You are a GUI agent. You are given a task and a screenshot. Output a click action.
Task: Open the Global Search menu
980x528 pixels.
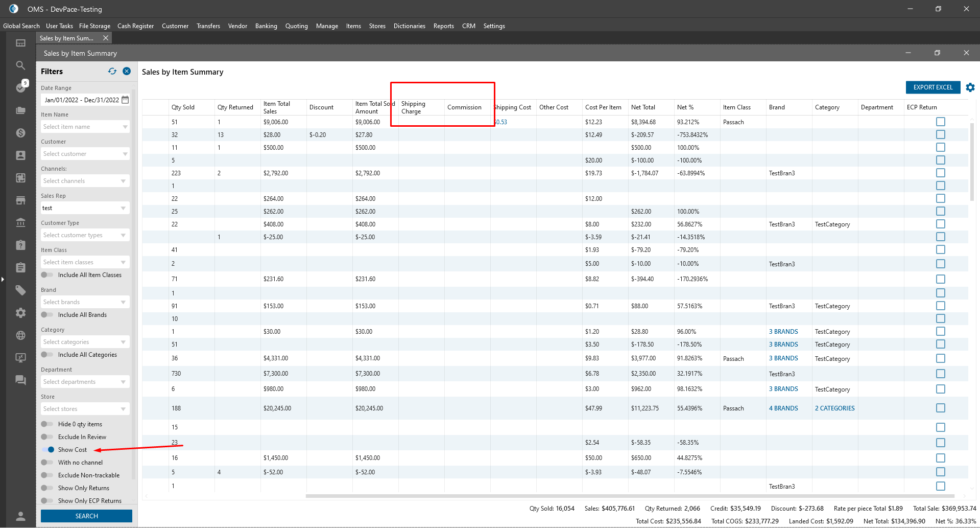[x=21, y=26]
